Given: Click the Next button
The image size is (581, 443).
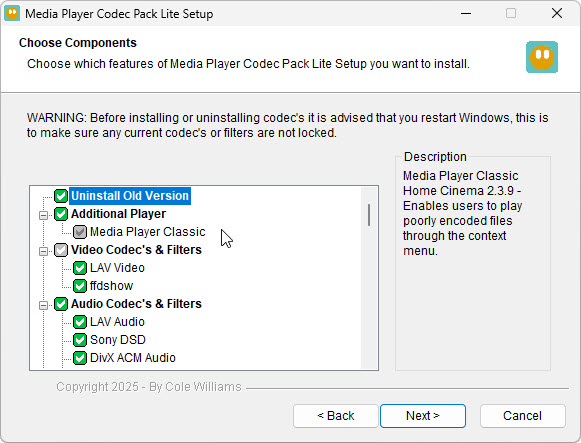Looking at the screenshot, I should pos(423,416).
